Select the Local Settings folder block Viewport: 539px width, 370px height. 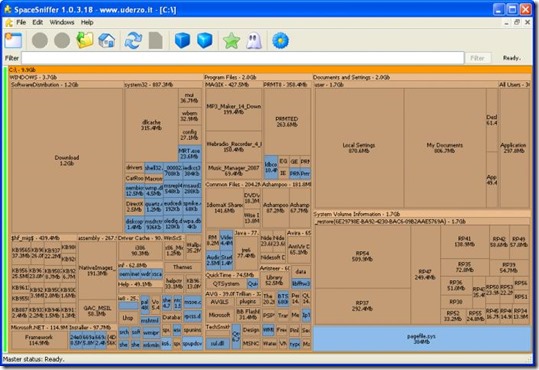pos(359,148)
